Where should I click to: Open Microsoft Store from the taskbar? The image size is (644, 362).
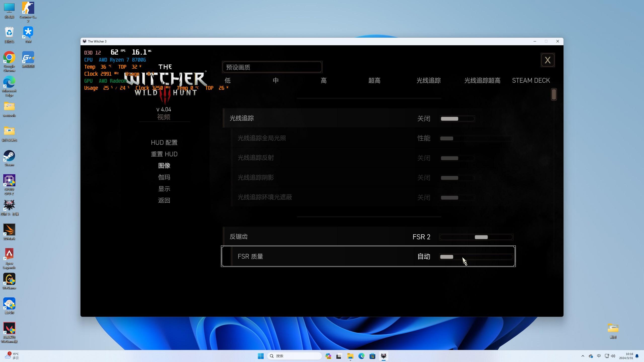click(372, 356)
